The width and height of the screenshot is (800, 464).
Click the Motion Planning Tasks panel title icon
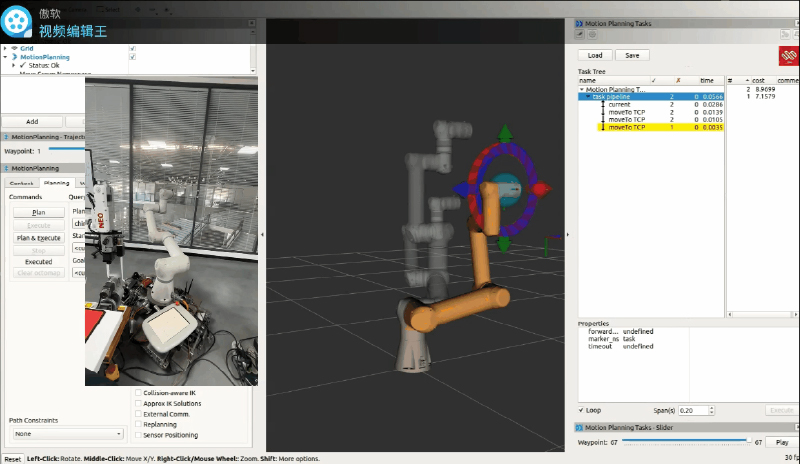click(579, 23)
